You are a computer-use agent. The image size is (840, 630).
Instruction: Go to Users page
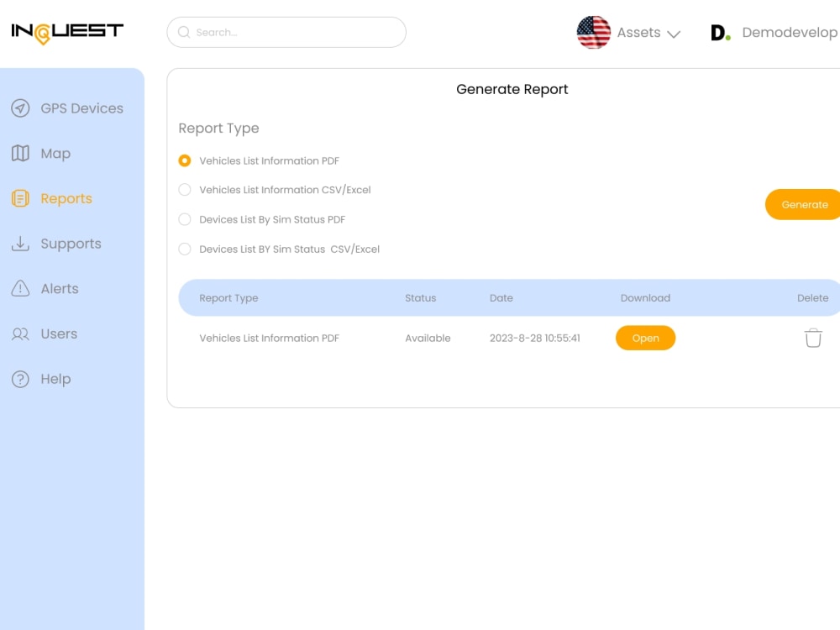(x=59, y=333)
